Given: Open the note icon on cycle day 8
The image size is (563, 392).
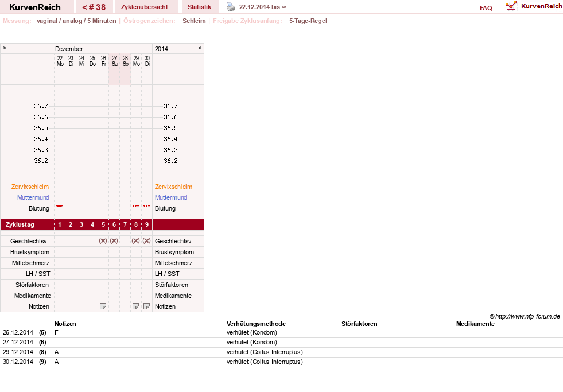Looking at the screenshot, I should (135, 306).
